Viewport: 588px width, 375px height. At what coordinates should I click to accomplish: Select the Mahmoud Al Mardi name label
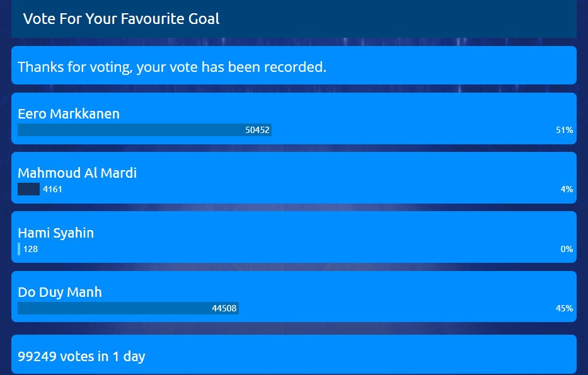77,173
